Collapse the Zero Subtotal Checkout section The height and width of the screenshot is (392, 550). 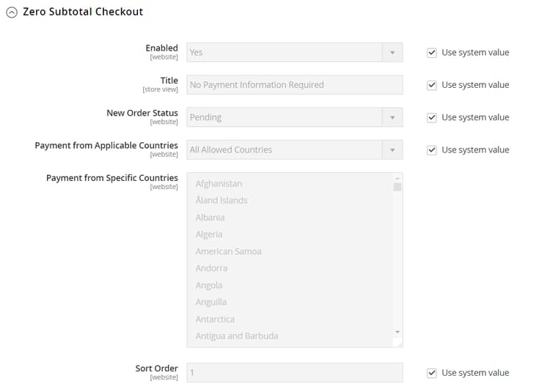(12, 12)
